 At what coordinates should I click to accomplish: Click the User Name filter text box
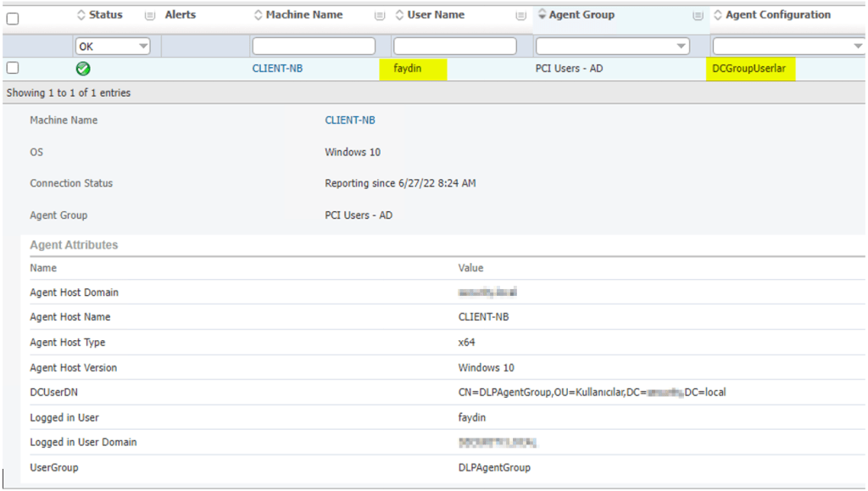[x=454, y=47]
